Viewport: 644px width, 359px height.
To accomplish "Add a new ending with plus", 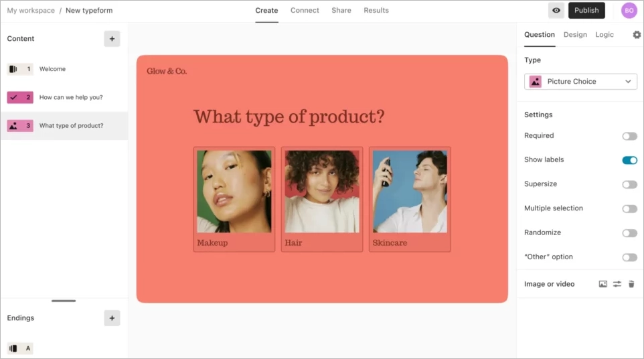I will (x=112, y=318).
